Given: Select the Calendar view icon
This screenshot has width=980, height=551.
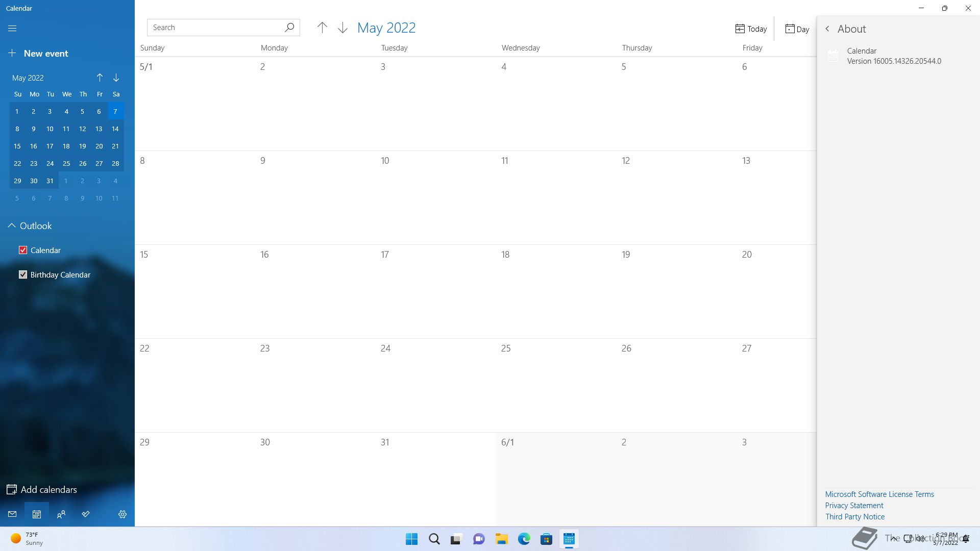Looking at the screenshot, I should coord(37,514).
